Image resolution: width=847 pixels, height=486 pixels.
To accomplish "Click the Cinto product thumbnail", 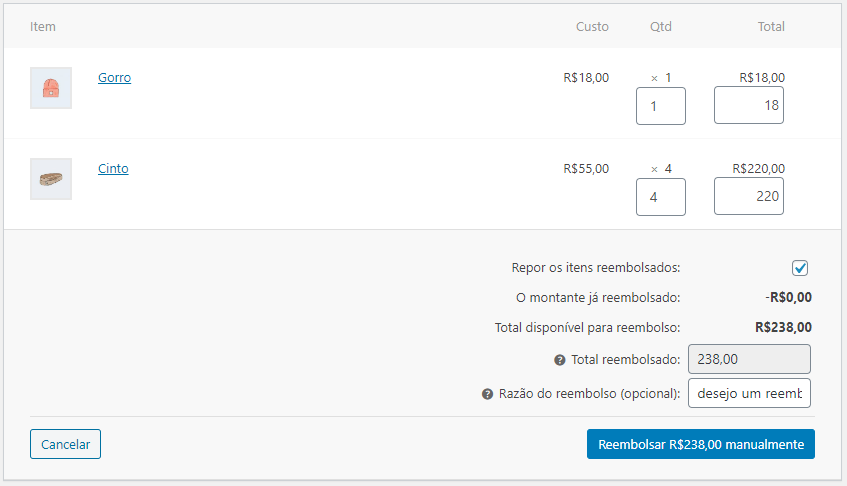I will 50,179.
